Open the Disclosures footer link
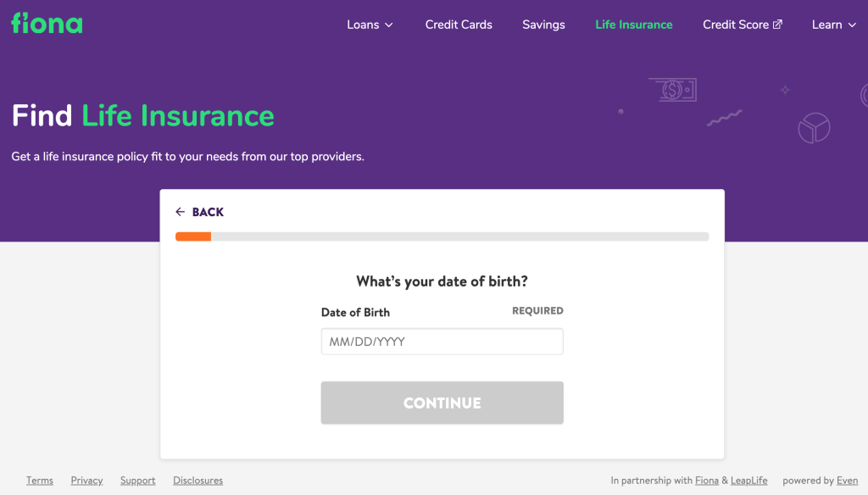Viewport: 868px width, 495px height. (x=198, y=480)
